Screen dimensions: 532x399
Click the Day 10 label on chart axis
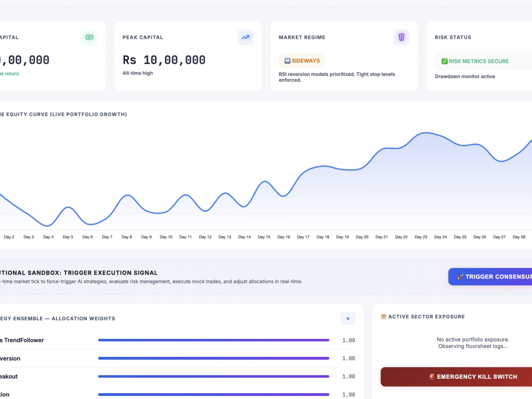click(x=166, y=237)
